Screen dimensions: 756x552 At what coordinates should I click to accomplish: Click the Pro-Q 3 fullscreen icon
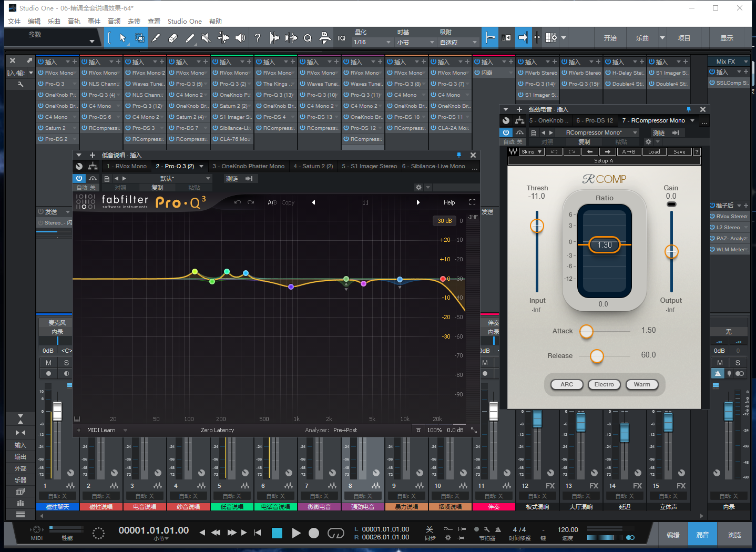[x=472, y=202]
